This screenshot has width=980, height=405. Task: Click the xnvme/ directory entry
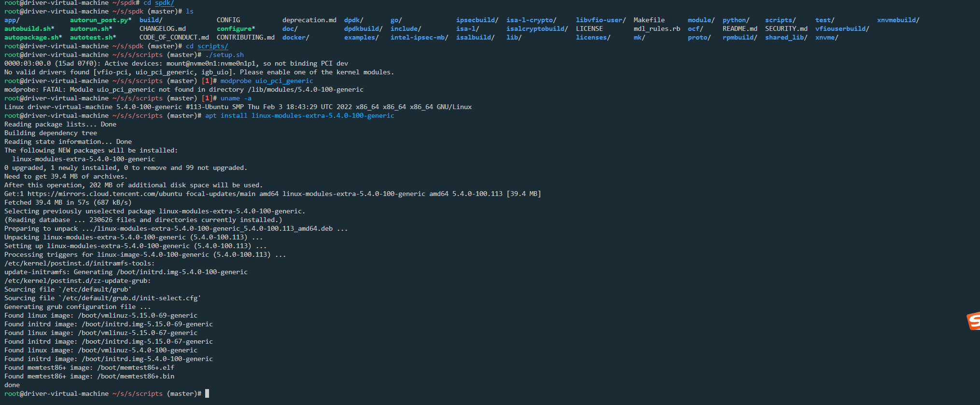click(827, 38)
